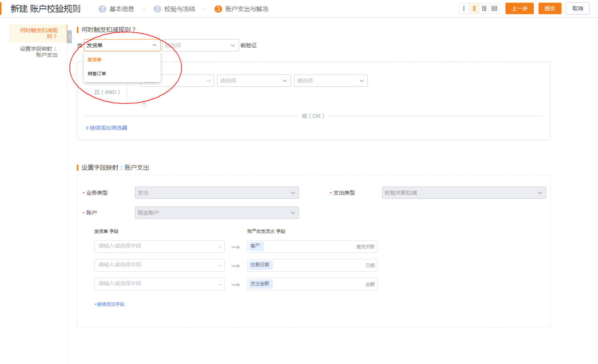The height and width of the screenshot is (364, 598).
Task: Select three-column layout icon
Action: click(484, 8)
